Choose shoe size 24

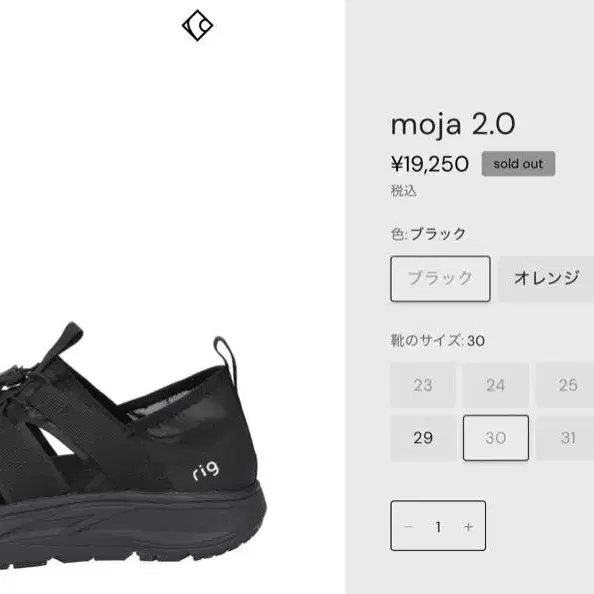click(x=496, y=385)
